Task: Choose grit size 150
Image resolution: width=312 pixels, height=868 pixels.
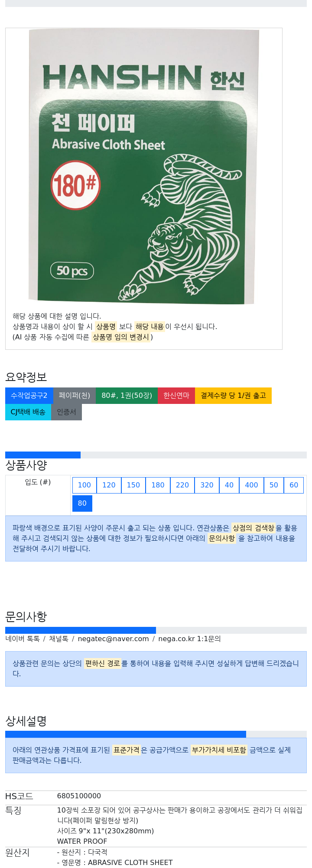Action: click(133, 485)
